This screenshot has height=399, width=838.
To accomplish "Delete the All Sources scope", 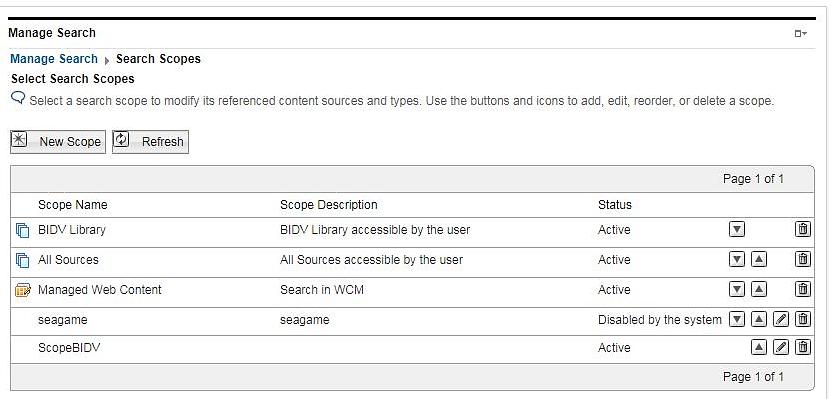I will [x=802, y=260].
